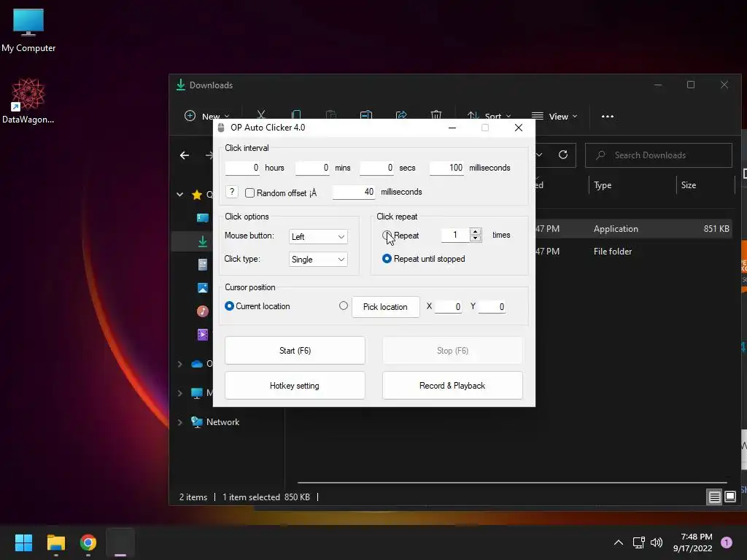
Task: Click the 100 milliseconds interval field
Action: pos(446,168)
